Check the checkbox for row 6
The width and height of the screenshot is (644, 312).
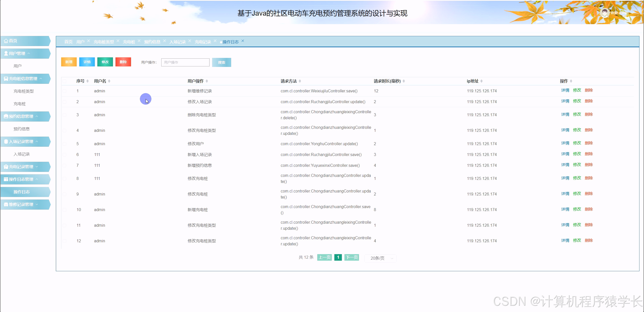tap(65, 155)
